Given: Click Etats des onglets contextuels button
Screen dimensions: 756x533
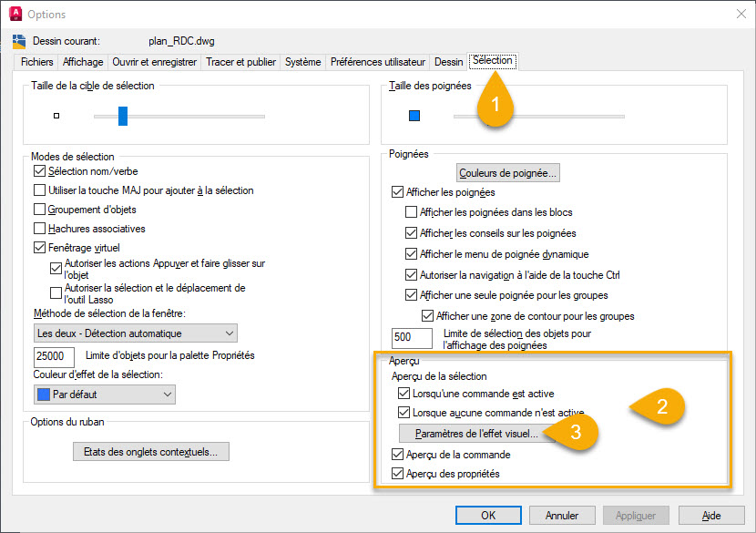Looking at the screenshot, I should (x=151, y=451).
